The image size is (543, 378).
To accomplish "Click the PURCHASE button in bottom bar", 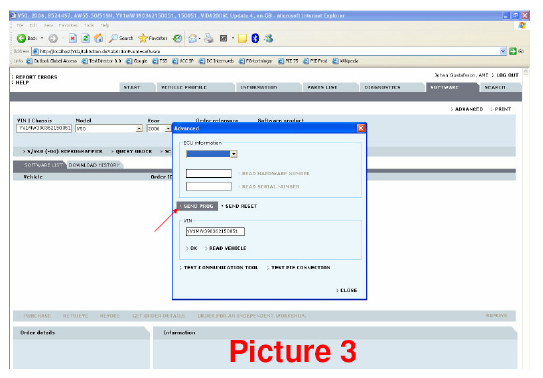I will click(37, 316).
